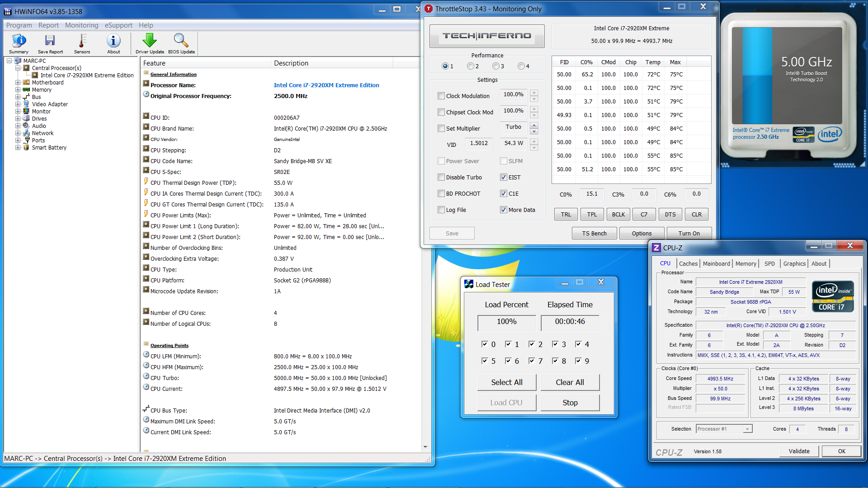Uncheck core 7 in Load Tester
Screen dimensions: 868x488
[x=532, y=361]
